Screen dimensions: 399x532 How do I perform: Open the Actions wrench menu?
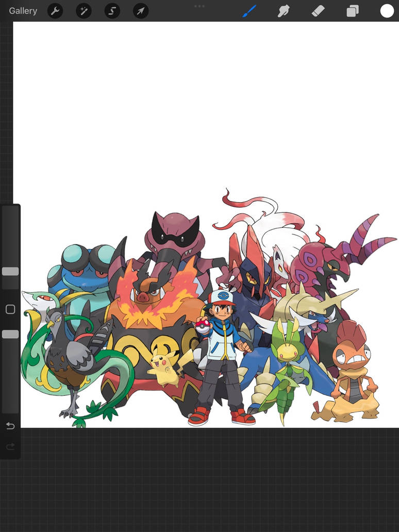[x=55, y=11]
